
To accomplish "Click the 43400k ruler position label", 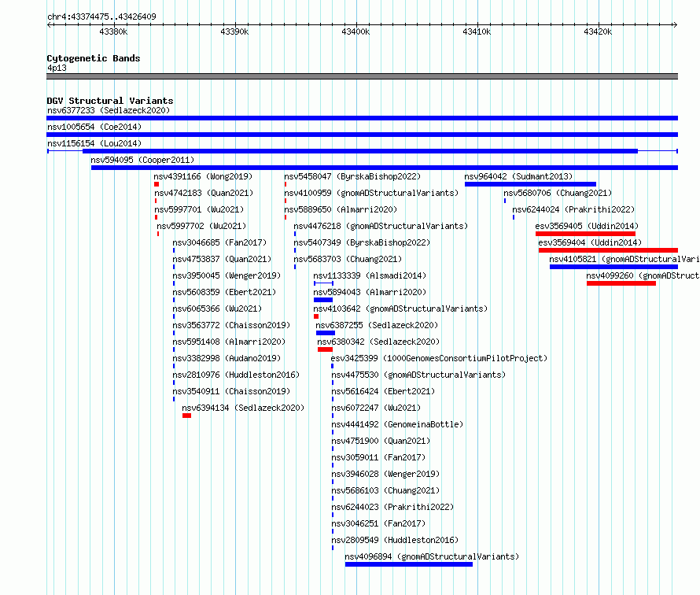I will (x=356, y=31).
